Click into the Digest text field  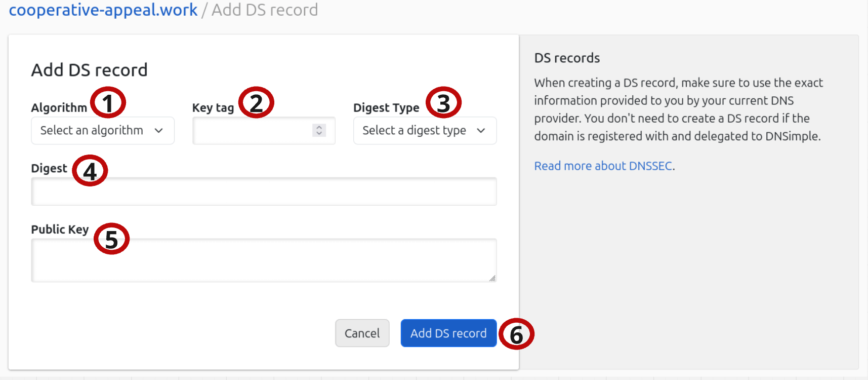[x=264, y=192]
